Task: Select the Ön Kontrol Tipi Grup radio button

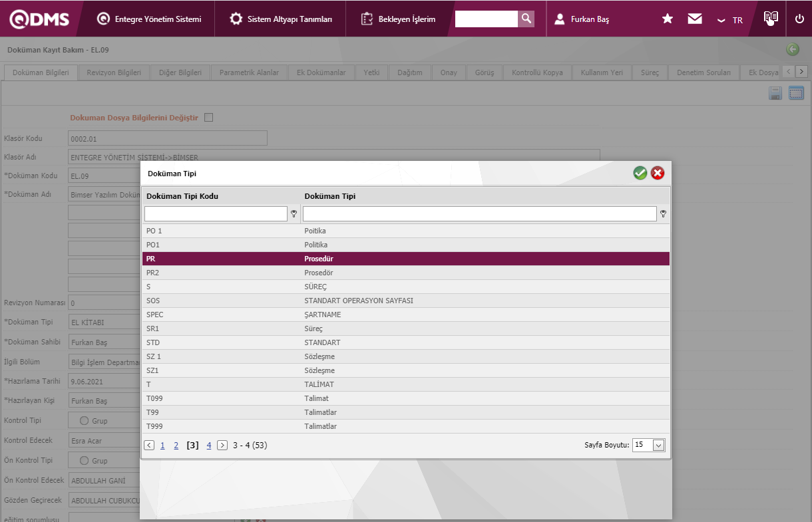Action: coord(85,460)
